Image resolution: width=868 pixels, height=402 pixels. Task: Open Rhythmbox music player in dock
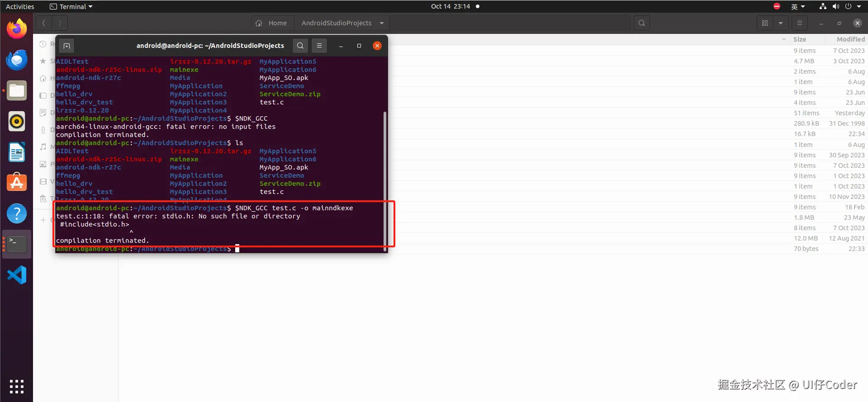17,121
